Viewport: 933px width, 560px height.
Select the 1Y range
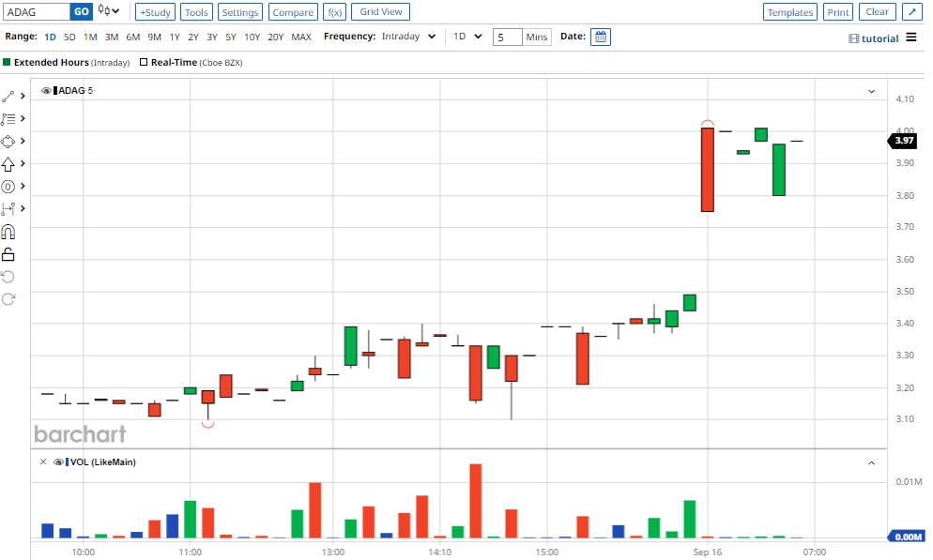(175, 37)
